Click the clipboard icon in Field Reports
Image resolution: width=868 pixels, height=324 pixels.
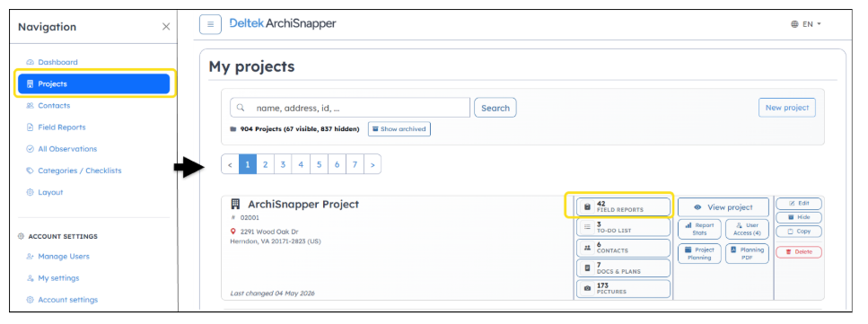(587, 207)
